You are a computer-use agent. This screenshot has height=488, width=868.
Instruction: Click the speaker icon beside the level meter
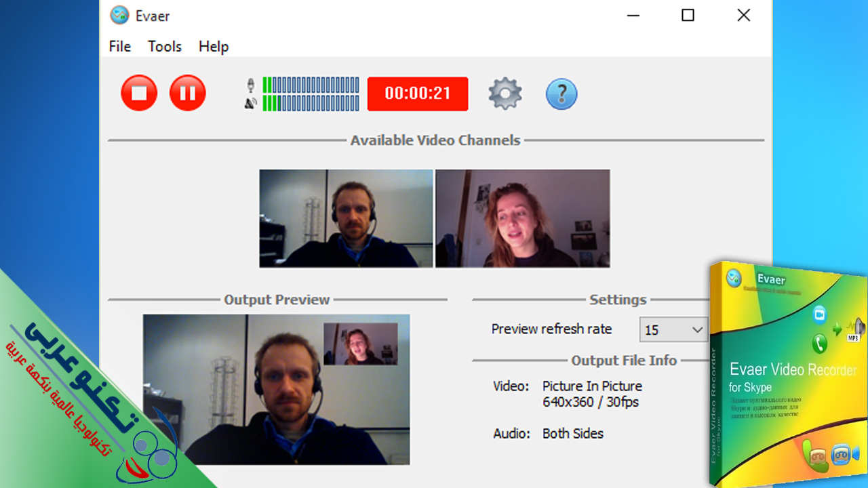point(251,104)
